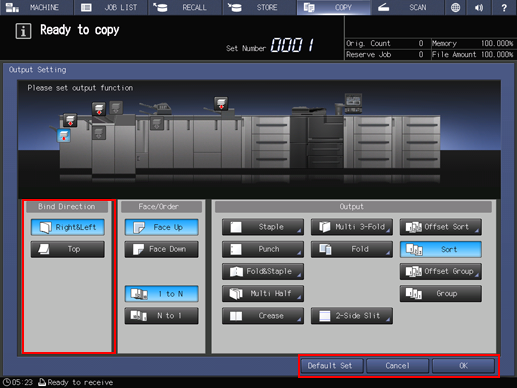The image size is (517, 388).
Task: Open Offset Group settings
Action: (441, 271)
